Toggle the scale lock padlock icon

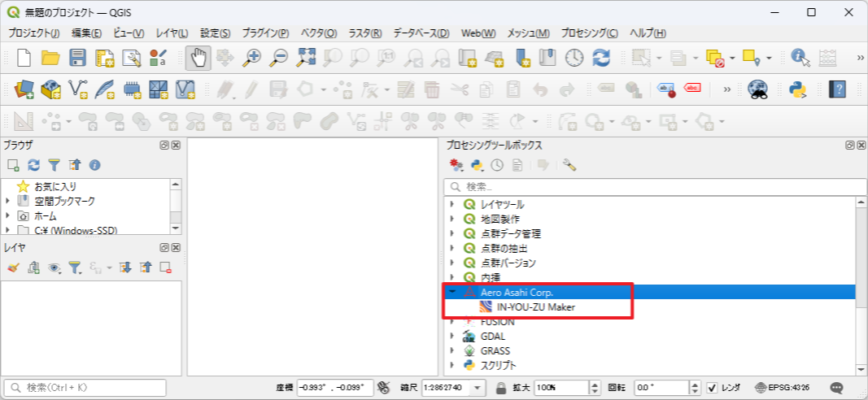pos(502,388)
